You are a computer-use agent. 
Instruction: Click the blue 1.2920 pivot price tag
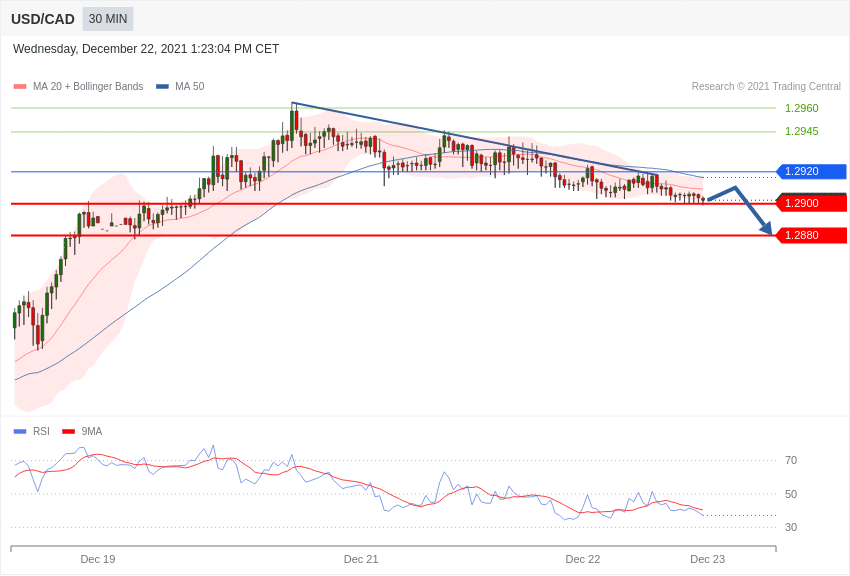(811, 171)
